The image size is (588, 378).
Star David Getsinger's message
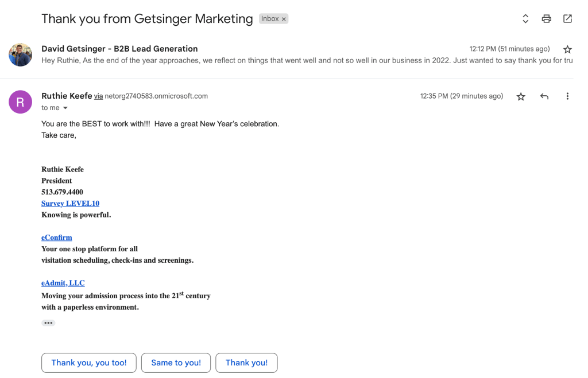point(567,49)
